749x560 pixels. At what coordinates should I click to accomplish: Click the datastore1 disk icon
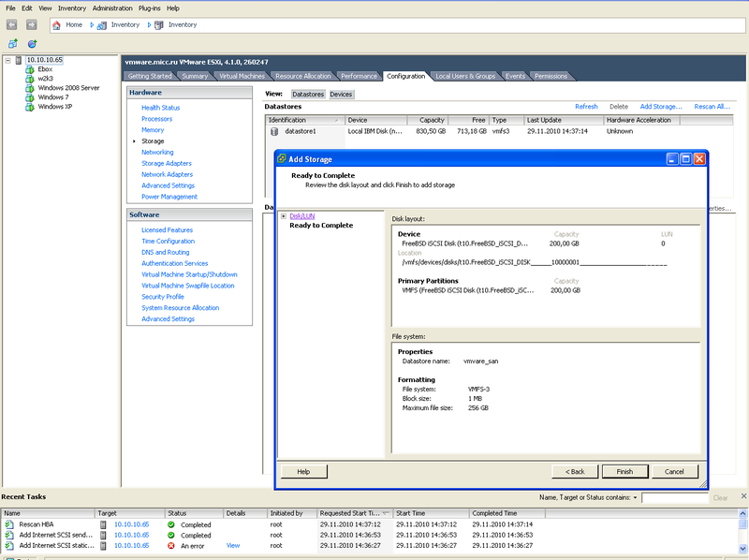tap(274, 131)
